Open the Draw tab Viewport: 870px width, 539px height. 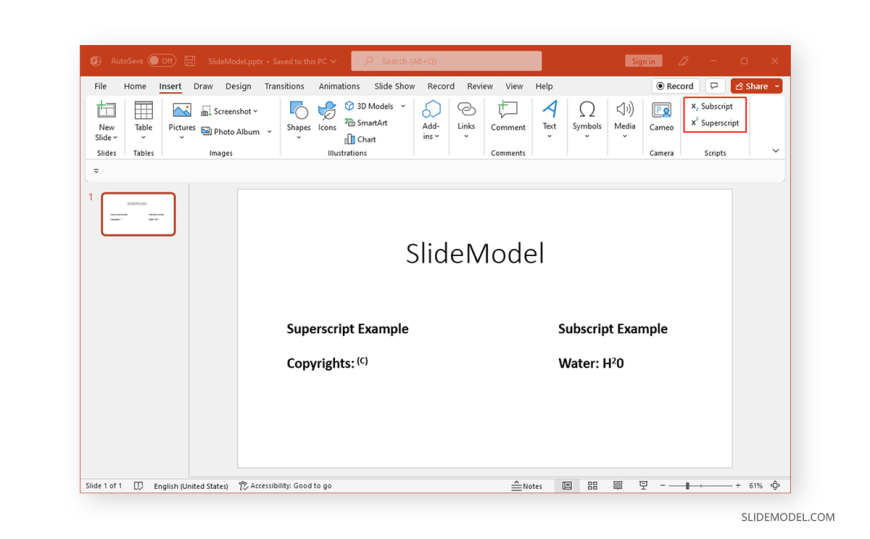click(203, 86)
